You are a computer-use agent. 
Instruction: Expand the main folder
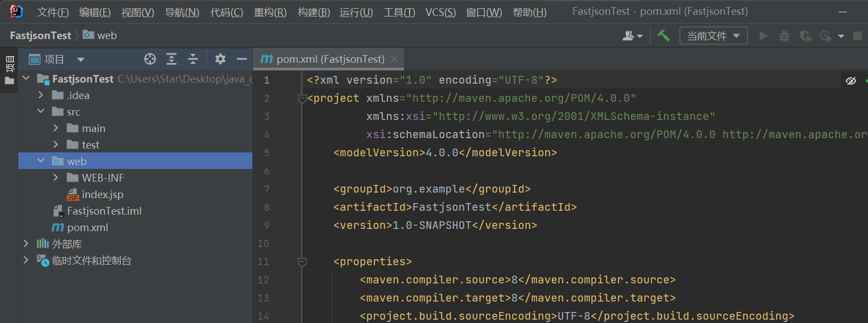click(x=56, y=128)
